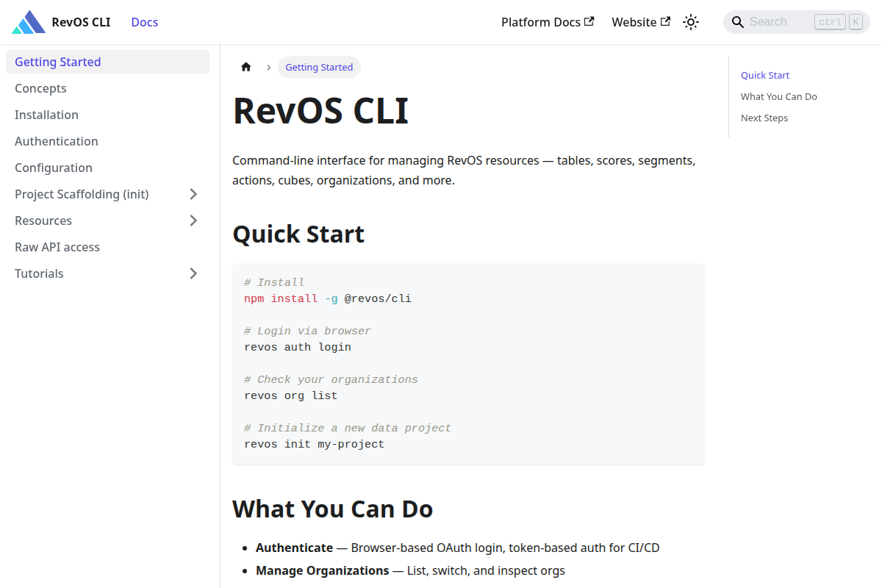Expand the Project Scaffolding (init) chevron
The width and height of the screenshot is (882, 588).
[x=193, y=194]
